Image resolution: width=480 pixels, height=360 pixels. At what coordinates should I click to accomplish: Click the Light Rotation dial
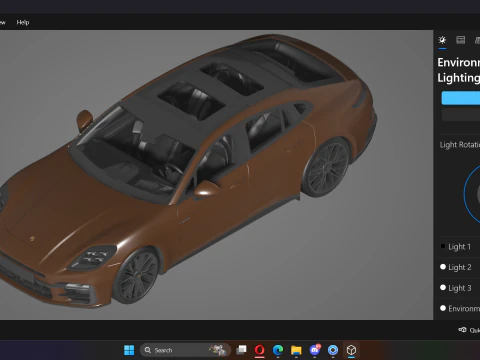[472, 193]
